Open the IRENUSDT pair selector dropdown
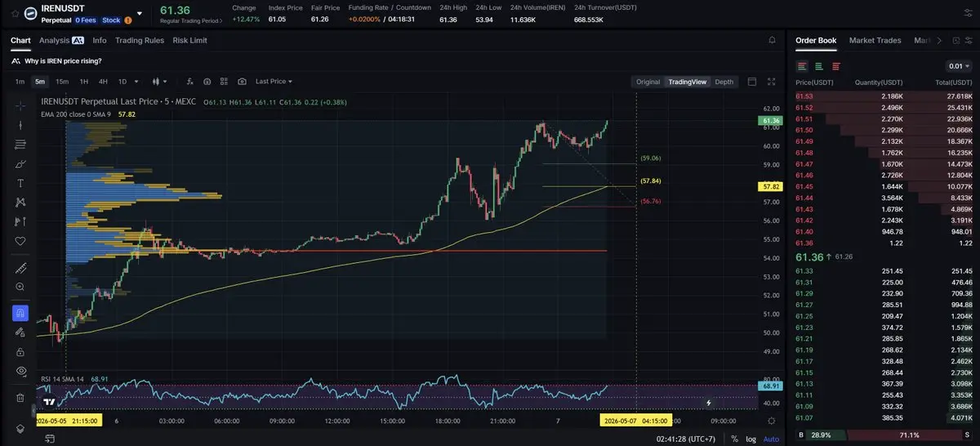Viewport: 980px width, 446px height. 139,13
